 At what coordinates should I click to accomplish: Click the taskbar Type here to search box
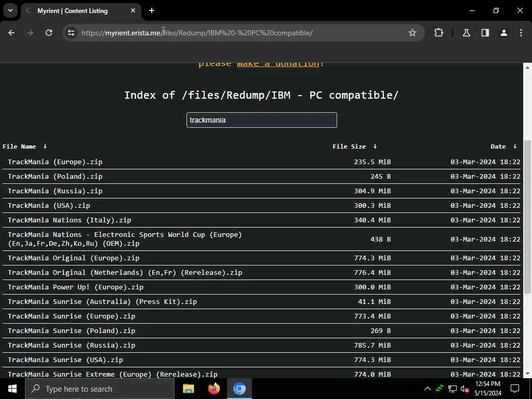click(99, 389)
